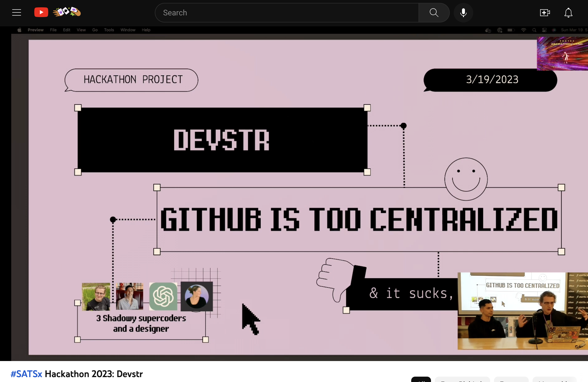Select the 'All' filter chip

click(421, 380)
